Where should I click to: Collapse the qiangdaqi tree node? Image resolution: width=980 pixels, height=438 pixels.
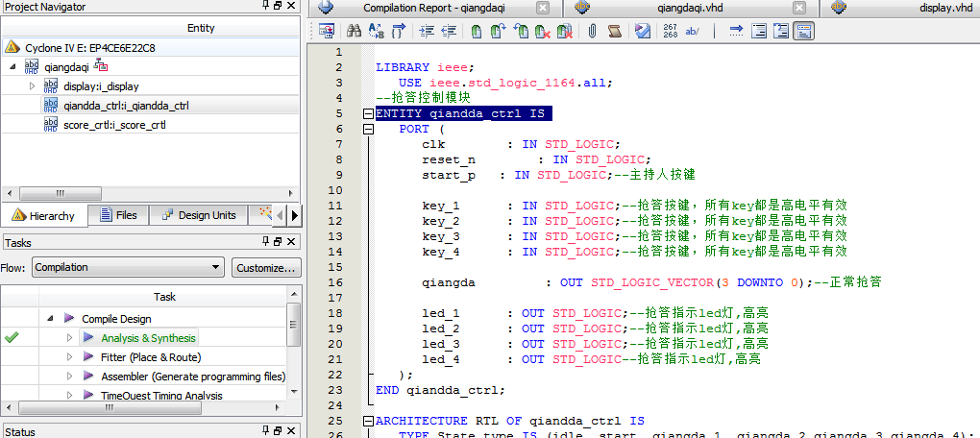tap(13, 66)
